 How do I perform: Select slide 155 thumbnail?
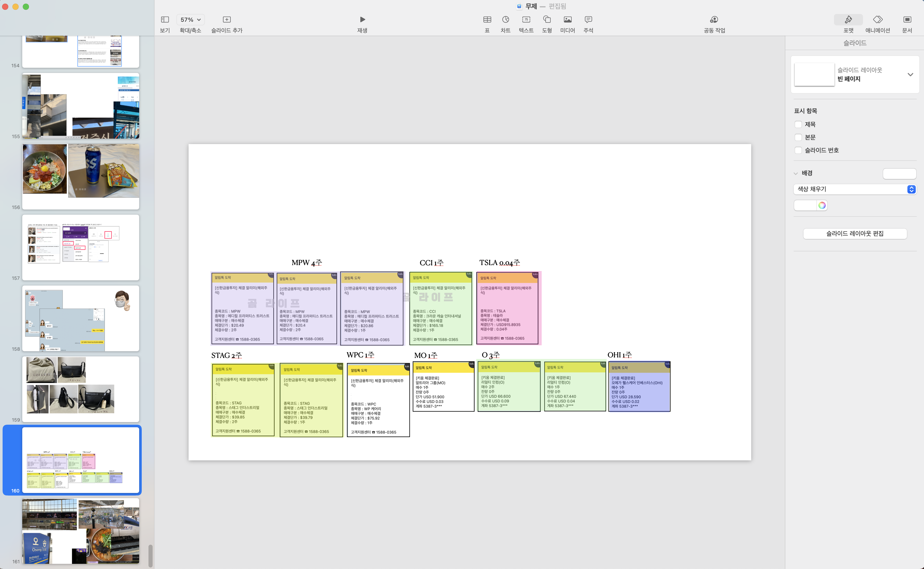[80, 106]
